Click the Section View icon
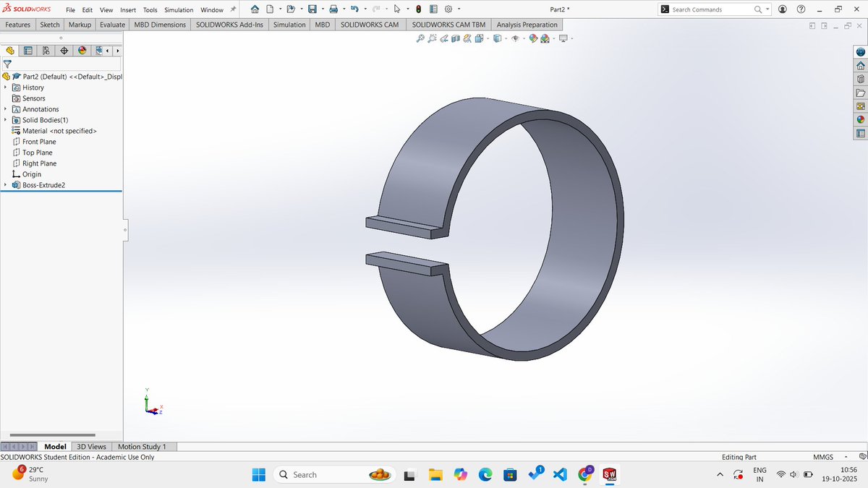868x488 pixels. 456,38
